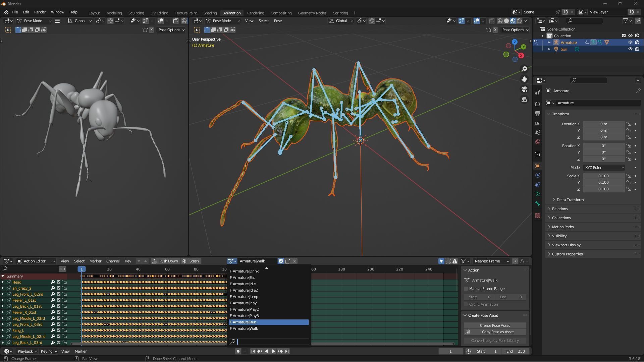Play the animation forward
Screen dimensions: 644x362
point(273,351)
